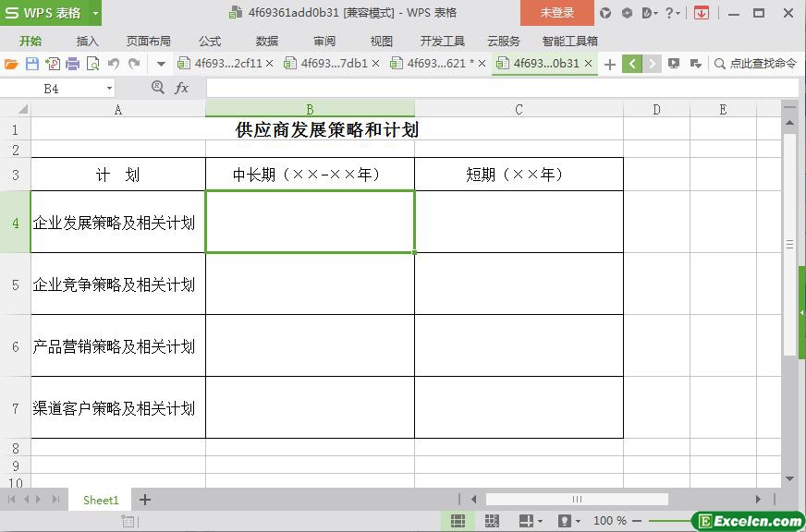
Task: Undo the last action
Action: point(114,64)
